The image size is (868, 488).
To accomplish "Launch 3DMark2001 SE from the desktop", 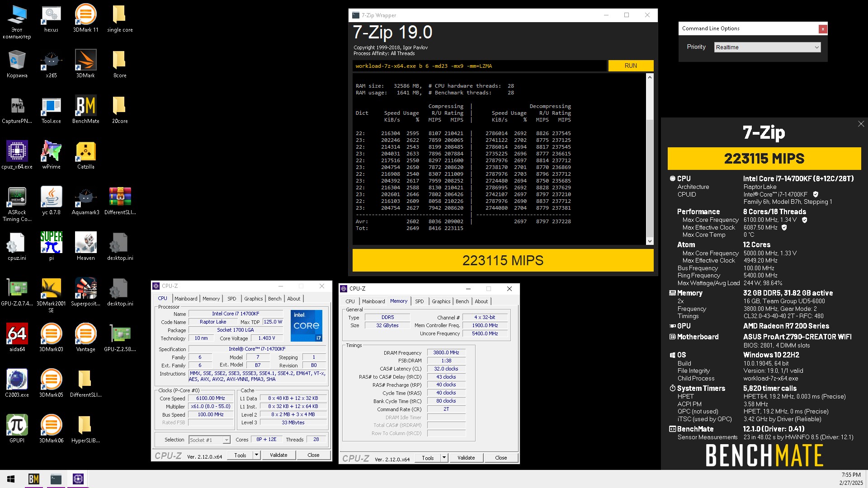I will pyautogui.click(x=51, y=296).
